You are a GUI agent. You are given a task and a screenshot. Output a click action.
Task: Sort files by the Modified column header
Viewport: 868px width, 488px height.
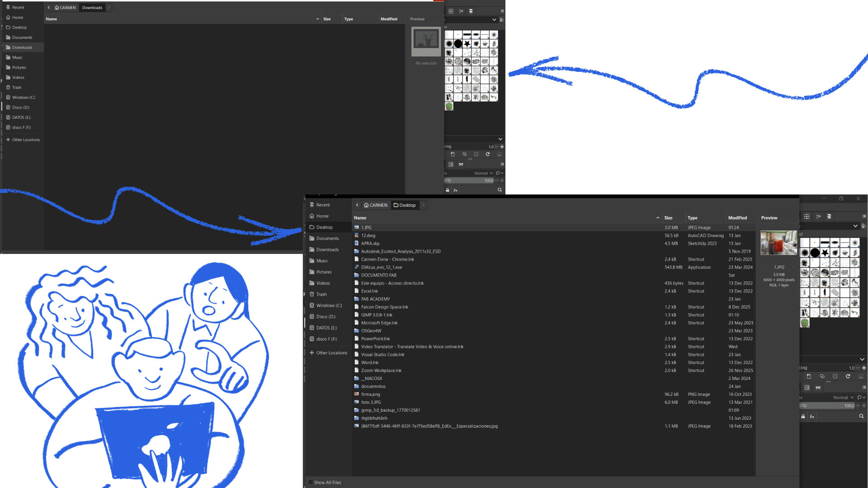pos(737,218)
